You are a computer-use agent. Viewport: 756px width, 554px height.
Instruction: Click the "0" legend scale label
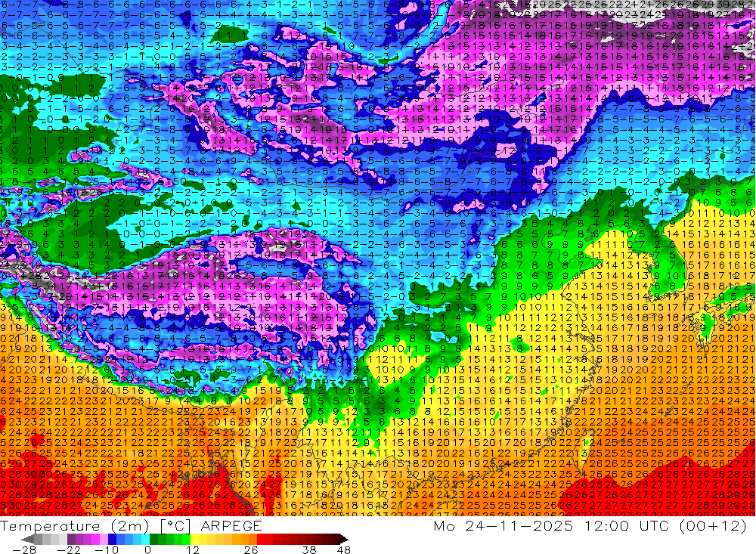tap(147, 549)
